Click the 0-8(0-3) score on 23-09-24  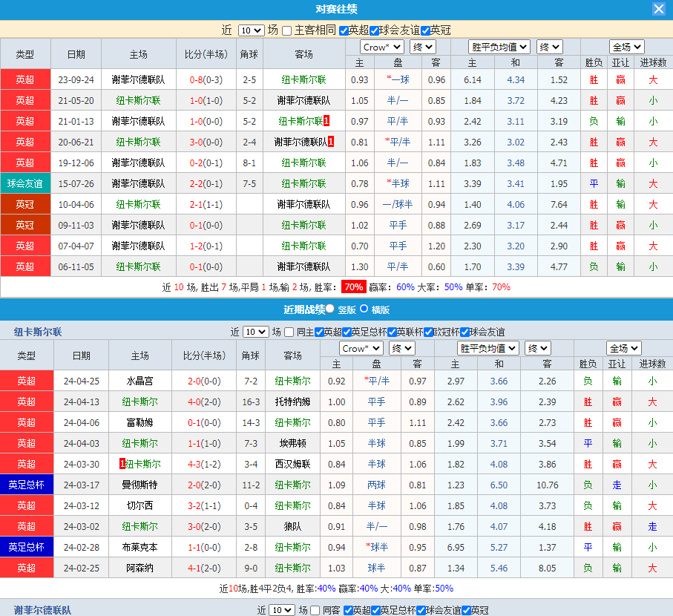(x=206, y=80)
